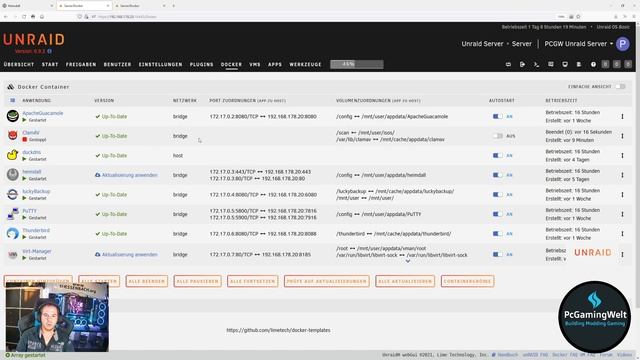The image size is (640, 360).
Task: Click the purple P user avatar
Action: (622, 44)
